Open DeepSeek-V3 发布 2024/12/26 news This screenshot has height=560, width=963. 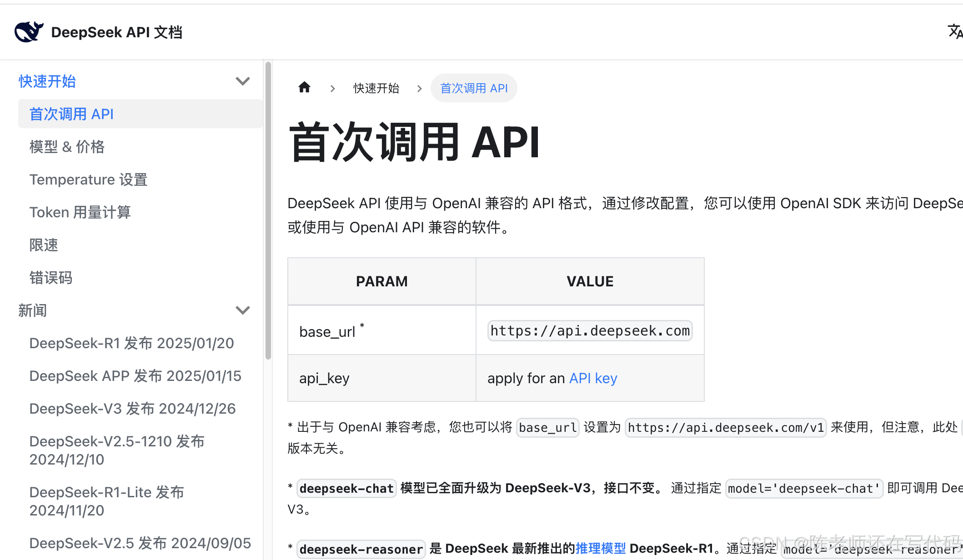coord(132,409)
